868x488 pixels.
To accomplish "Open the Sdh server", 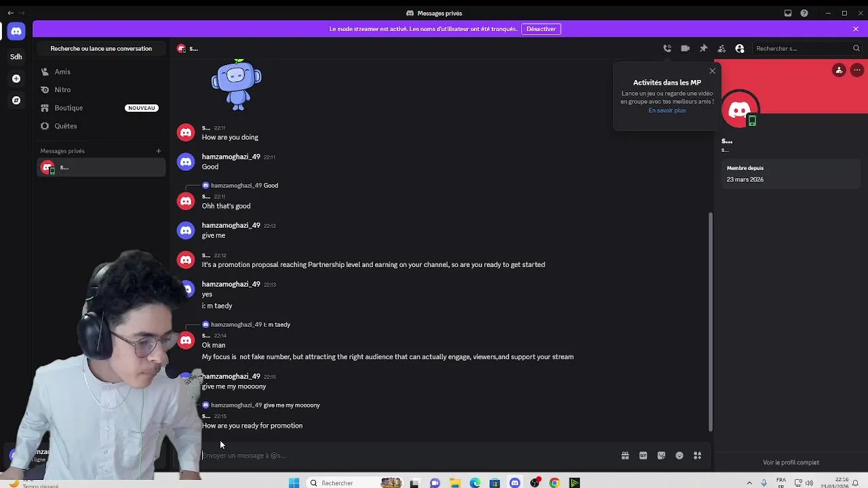I will (x=16, y=57).
